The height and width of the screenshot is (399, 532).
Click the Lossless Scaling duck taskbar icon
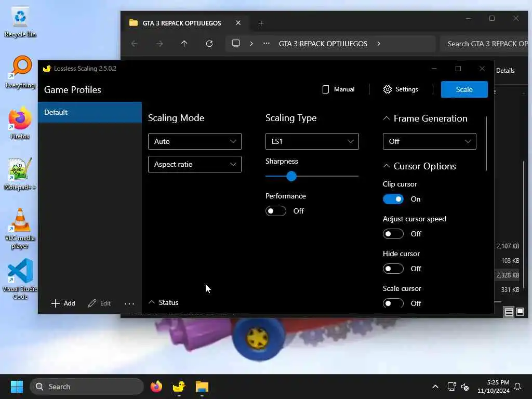pyautogui.click(x=179, y=387)
